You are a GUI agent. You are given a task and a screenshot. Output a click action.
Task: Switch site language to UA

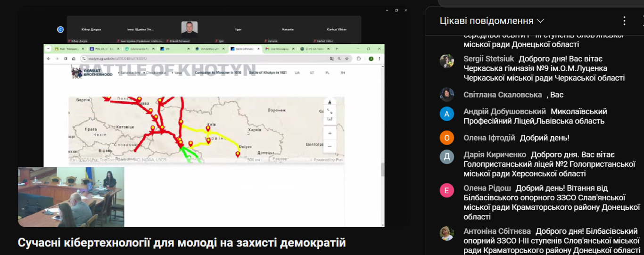[x=297, y=73]
